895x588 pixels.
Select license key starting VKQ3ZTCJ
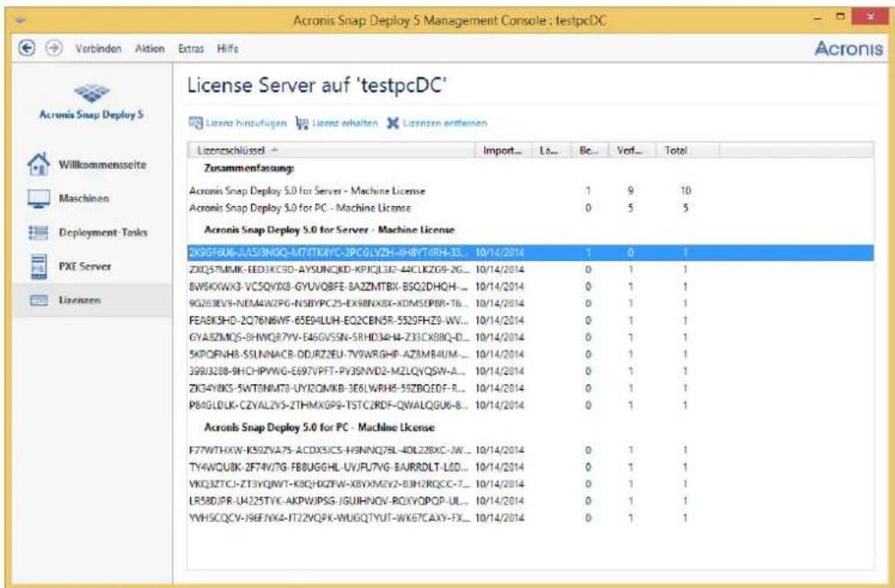pyautogui.click(x=530, y=484)
